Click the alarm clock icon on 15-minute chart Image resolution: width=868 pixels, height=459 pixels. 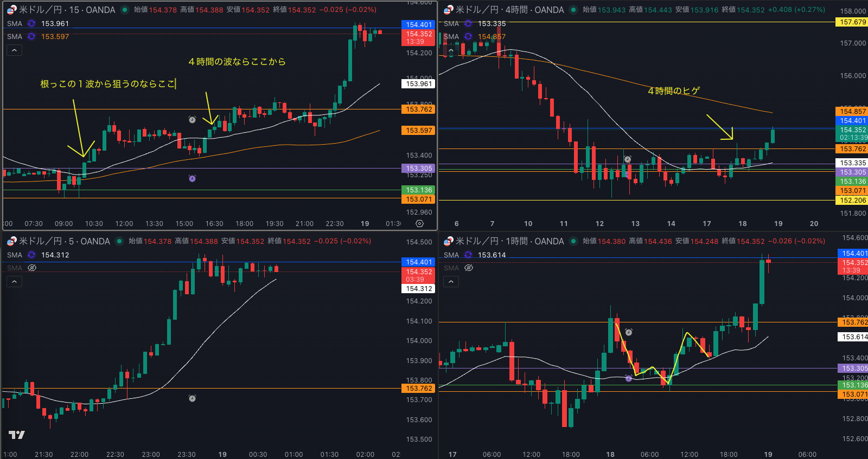click(x=192, y=119)
